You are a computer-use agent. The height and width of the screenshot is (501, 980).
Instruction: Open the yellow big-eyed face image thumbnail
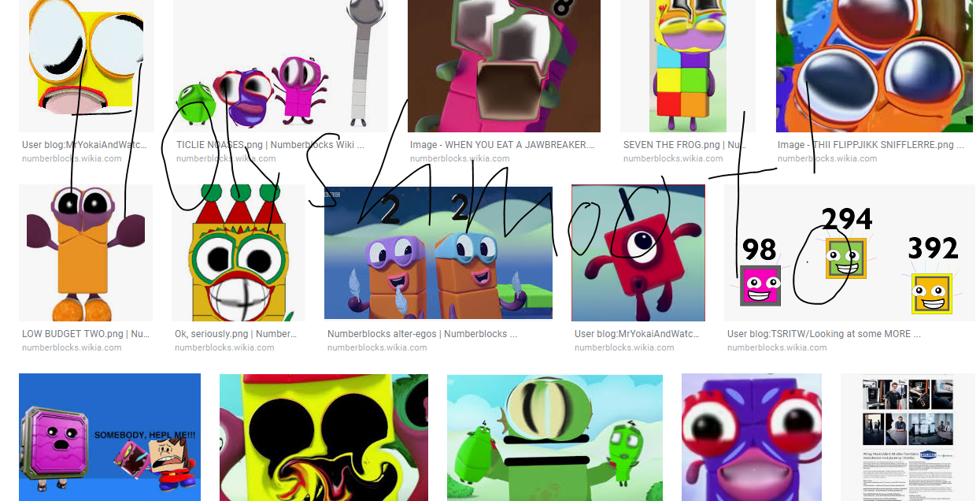pyautogui.click(x=87, y=66)
